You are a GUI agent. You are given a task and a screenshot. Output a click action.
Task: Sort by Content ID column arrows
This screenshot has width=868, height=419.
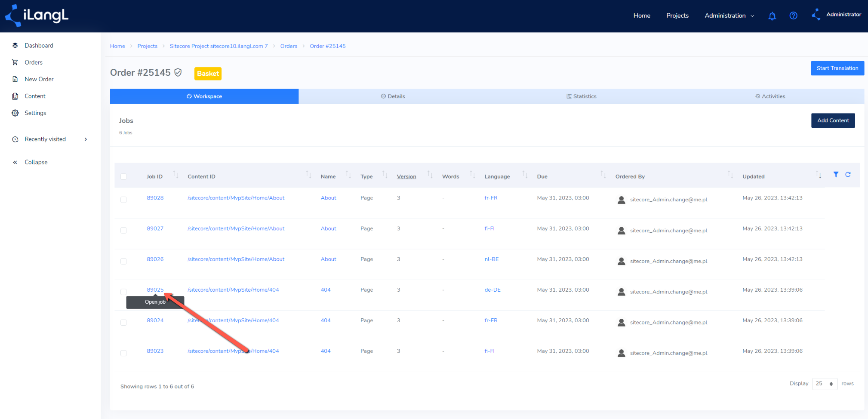tap(308, 174)
